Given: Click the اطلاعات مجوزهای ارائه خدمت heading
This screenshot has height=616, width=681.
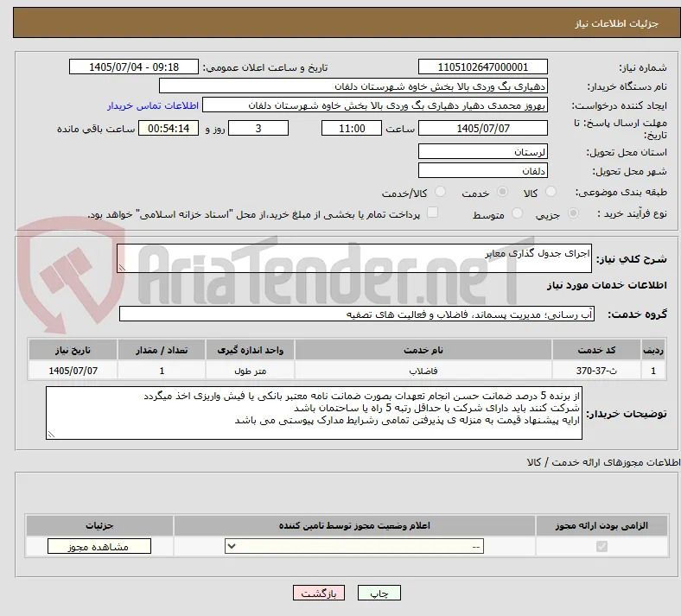Looking at the screenshot, I should tap(603, 462).
